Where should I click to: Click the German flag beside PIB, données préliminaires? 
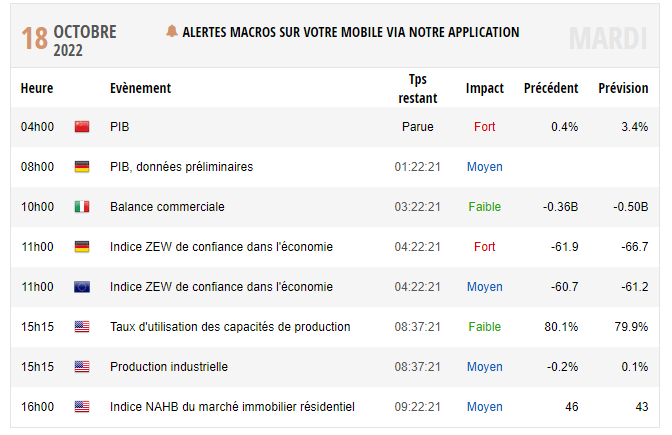pos(82,167)
